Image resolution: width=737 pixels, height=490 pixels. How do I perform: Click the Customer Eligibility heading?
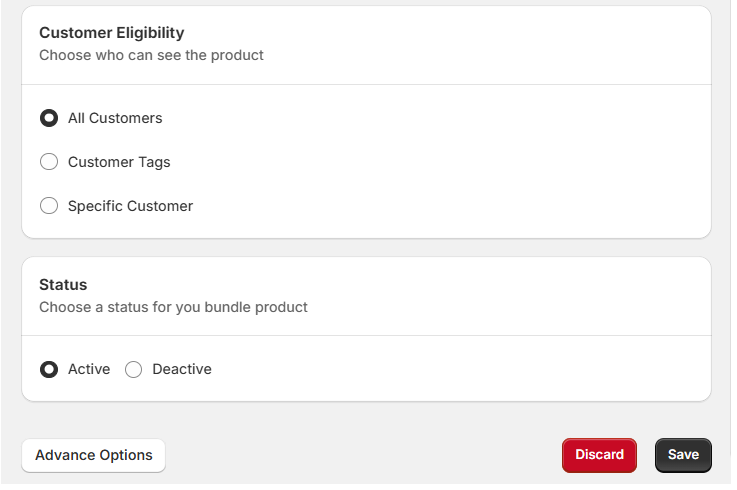(x=112, y=33)
